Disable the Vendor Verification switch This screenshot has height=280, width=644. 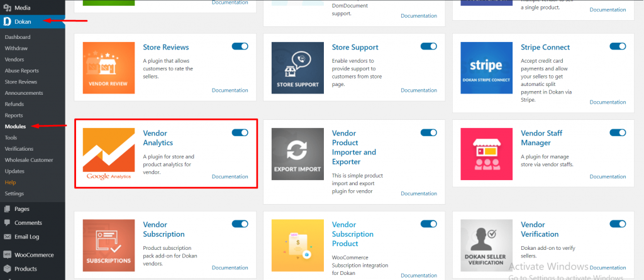click(618, 224)
